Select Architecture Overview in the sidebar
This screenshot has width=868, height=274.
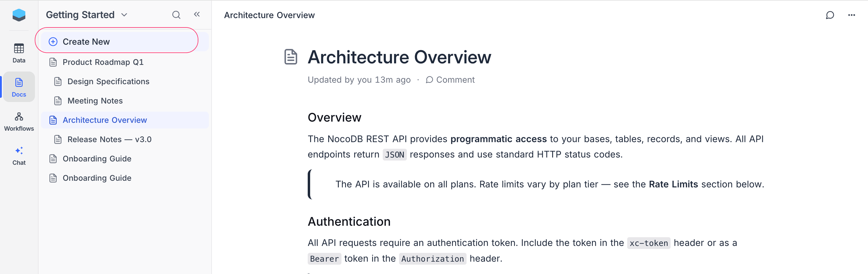pos(105,120)
